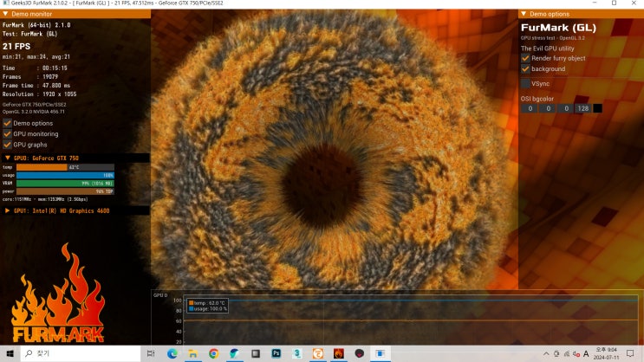Collapse the GPU0: GeForce GTX 750 section
This screenshot has width=644, height=362.
[x=8, y=158]
